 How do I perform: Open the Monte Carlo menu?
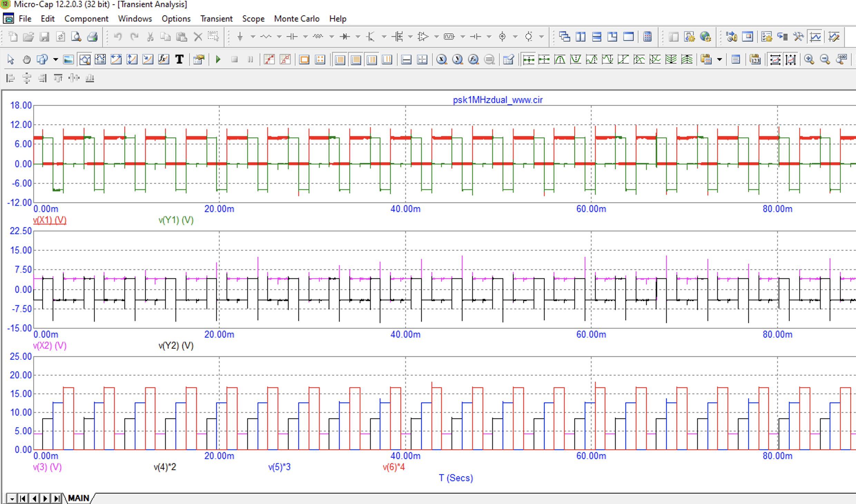[297, 19]
